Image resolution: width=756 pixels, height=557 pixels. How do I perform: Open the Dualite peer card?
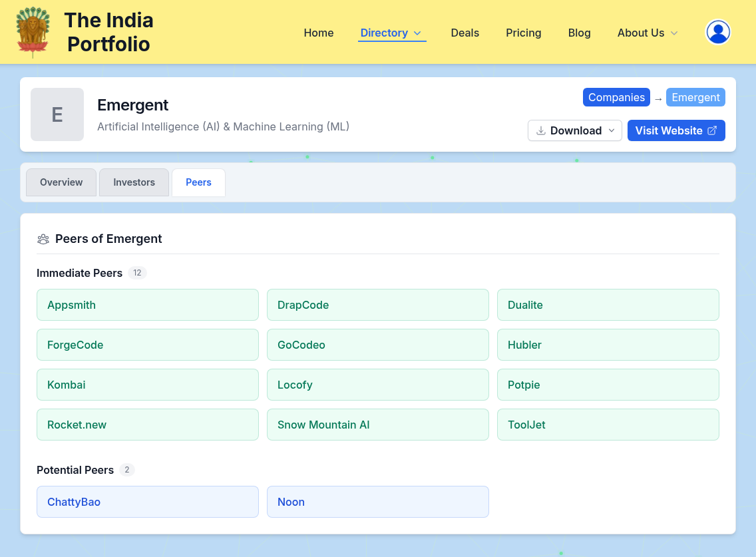click(x=608, y=305)
